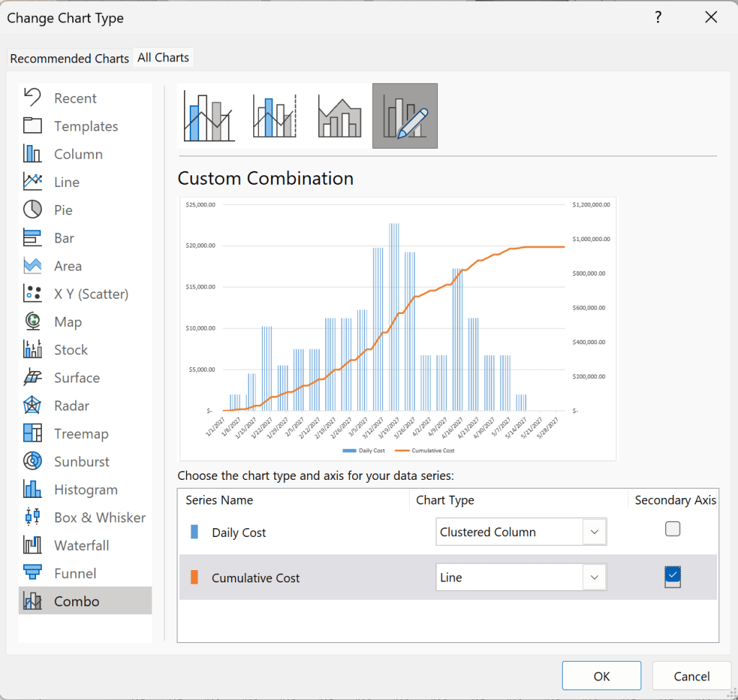Uncheck Secondary Axis for Cumulative Cost

pyautogui.click(x=672, y=575)
